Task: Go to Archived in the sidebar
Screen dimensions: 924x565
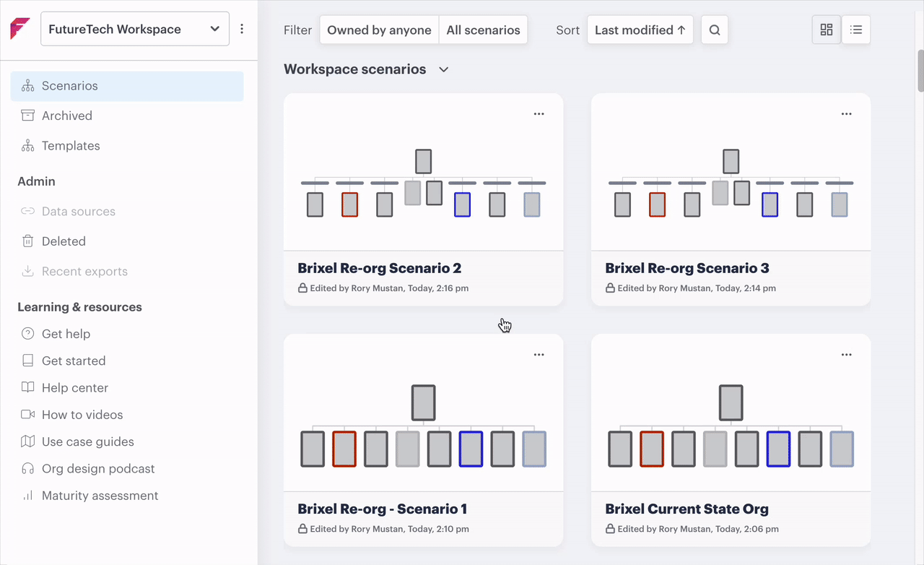Action: coord(67,116)
